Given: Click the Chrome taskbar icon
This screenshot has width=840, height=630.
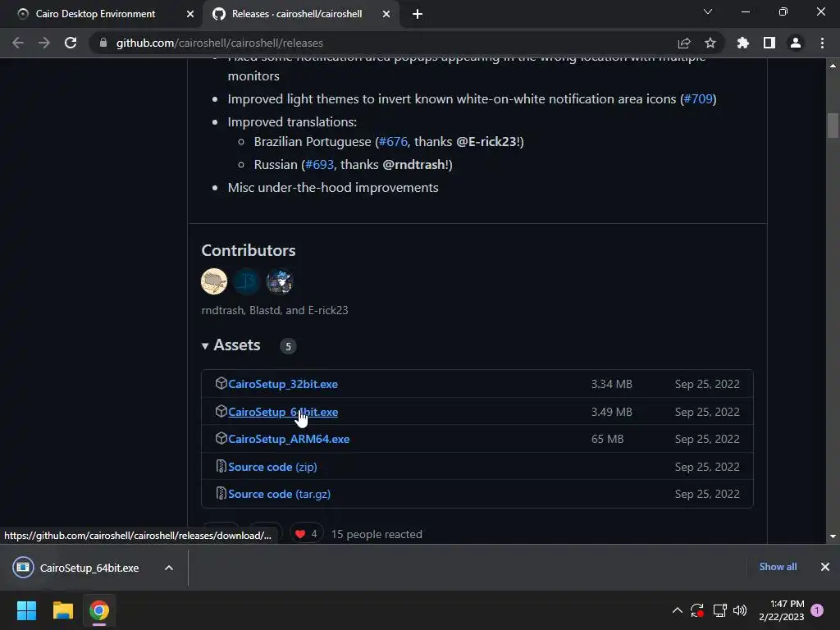Looking at the screenshot, I should click(x=99, y=610).
